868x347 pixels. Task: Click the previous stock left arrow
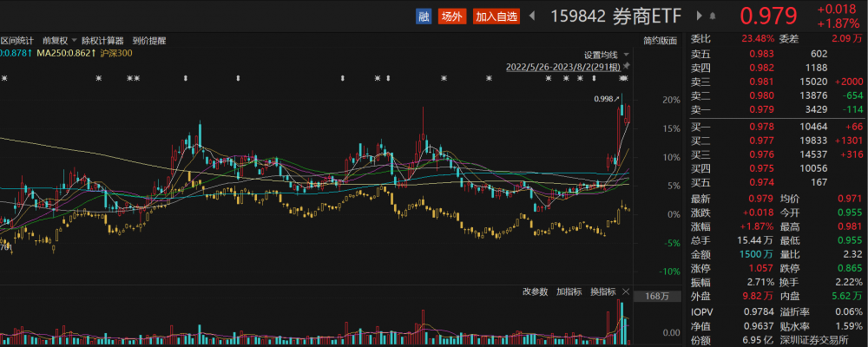pos(532,16)
